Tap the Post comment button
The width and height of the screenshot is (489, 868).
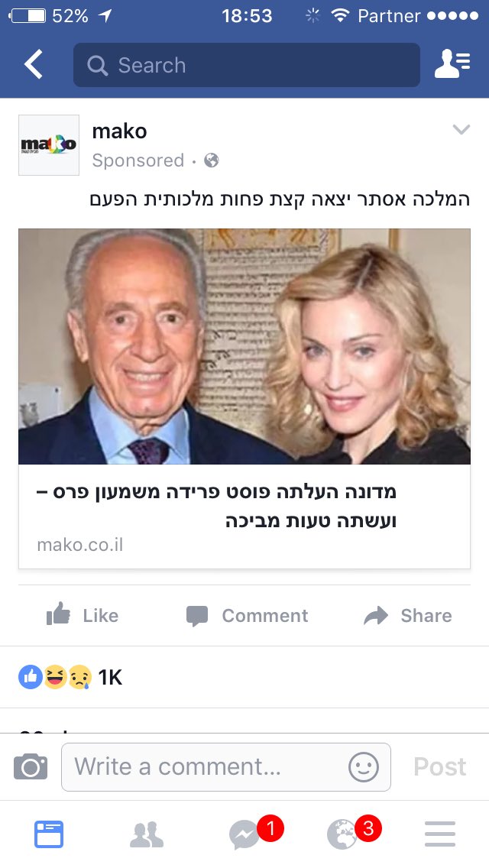(x=439, y=767)
